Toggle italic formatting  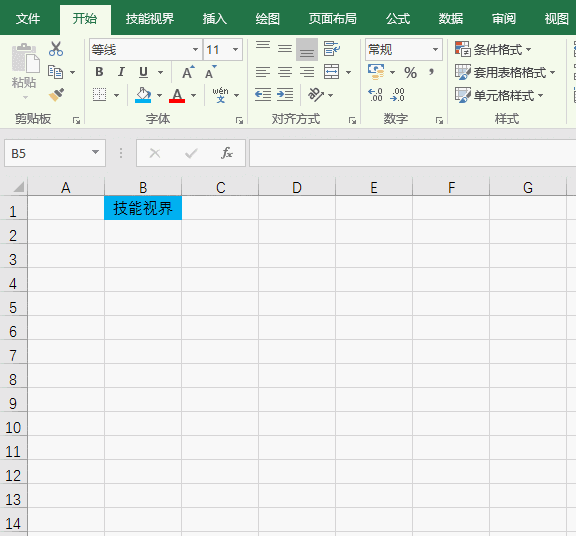click(121, 72)
